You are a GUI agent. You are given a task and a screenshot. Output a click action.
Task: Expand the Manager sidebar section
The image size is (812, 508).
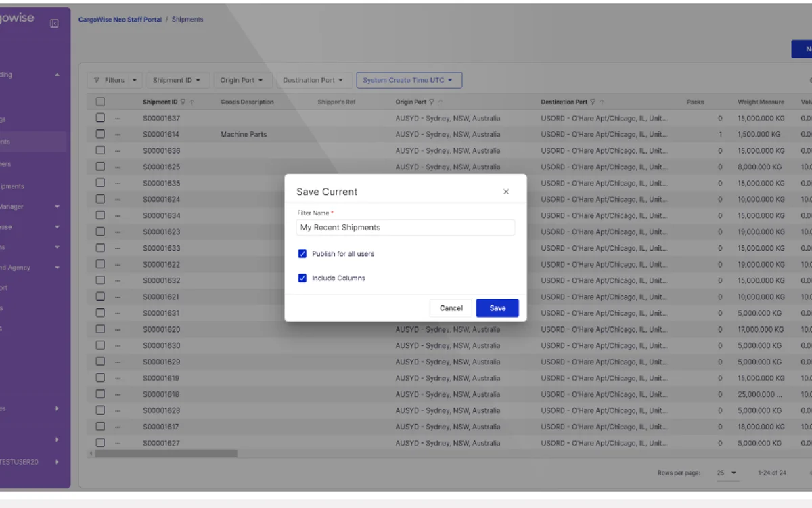point(57,207)
